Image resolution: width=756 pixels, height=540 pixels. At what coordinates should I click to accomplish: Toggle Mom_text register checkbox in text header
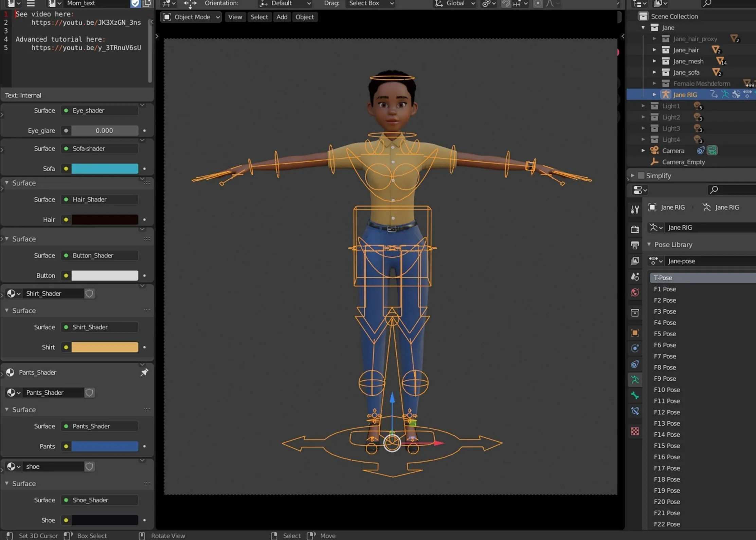click(136, 4)
